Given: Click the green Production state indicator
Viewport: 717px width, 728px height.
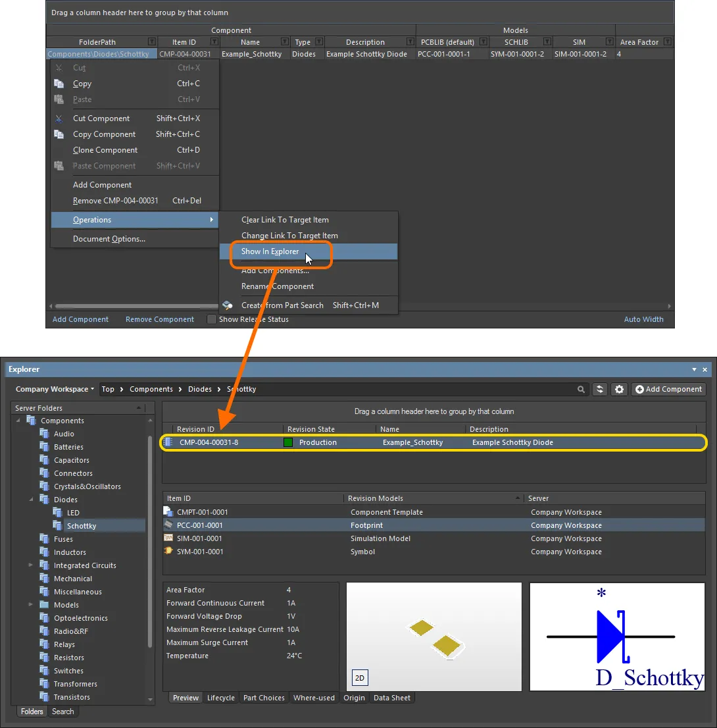Looking at the screenshot, I should [287, 442].
